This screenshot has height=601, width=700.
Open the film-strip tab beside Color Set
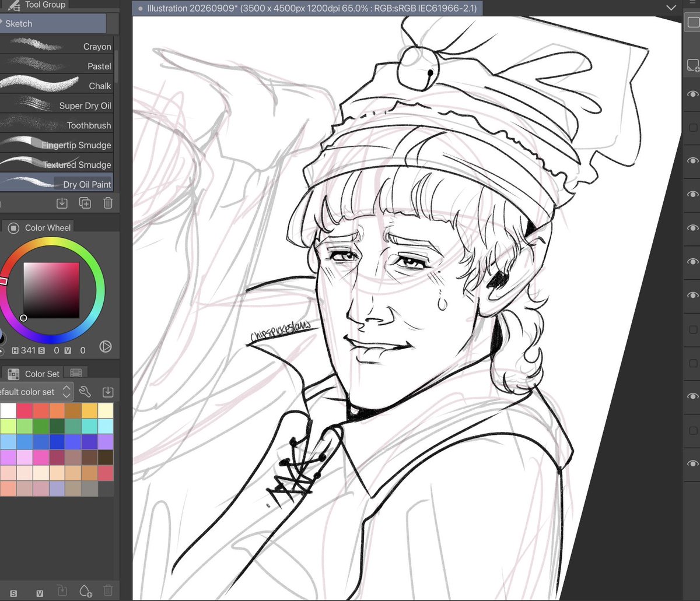click(76, 373)
